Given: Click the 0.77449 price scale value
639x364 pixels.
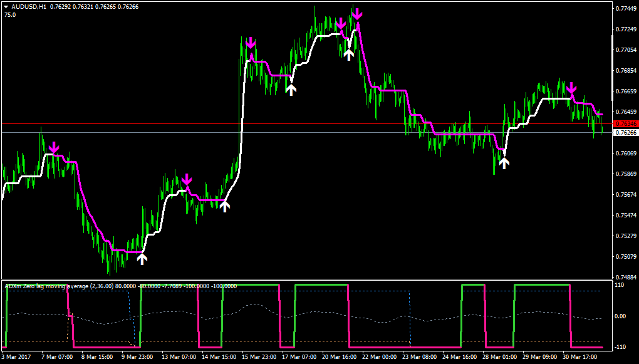Looking at the screenshot, I should (626, 9).
